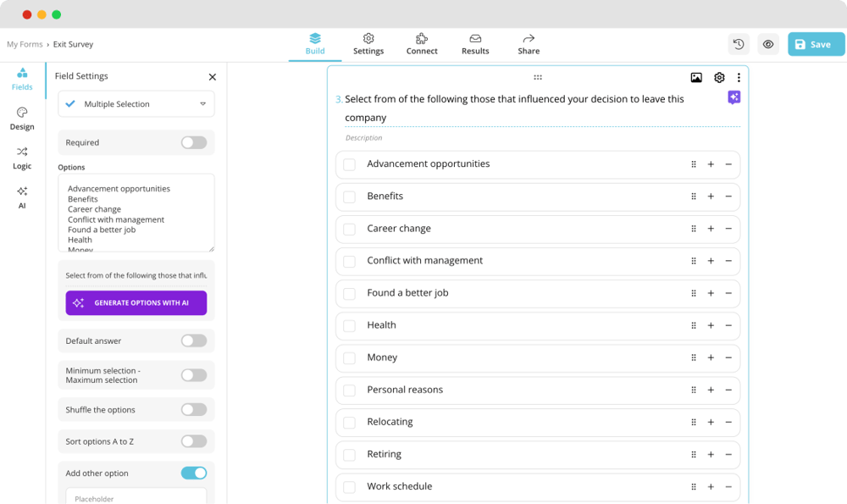The height and width of the screenshot is (504, 847).
Task: Click the Options text area
Action: (x=136, y=213)
